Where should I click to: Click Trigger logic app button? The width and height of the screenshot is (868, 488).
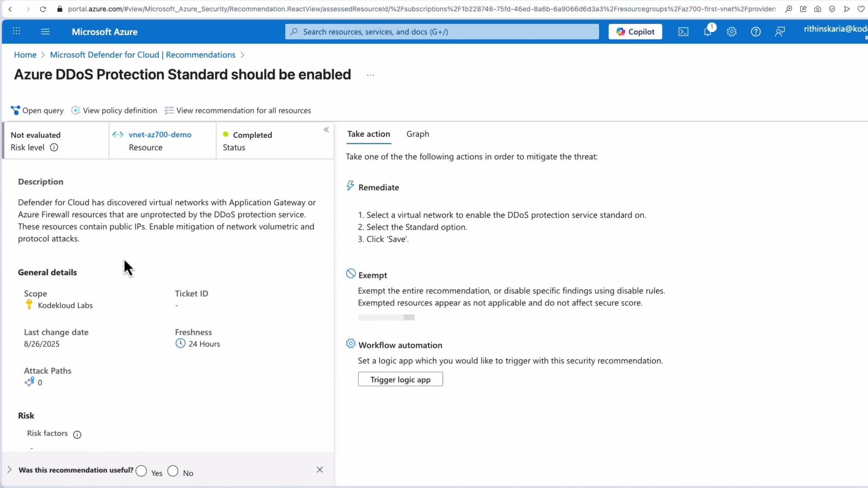pyautogui.click(x=401, y=380)
